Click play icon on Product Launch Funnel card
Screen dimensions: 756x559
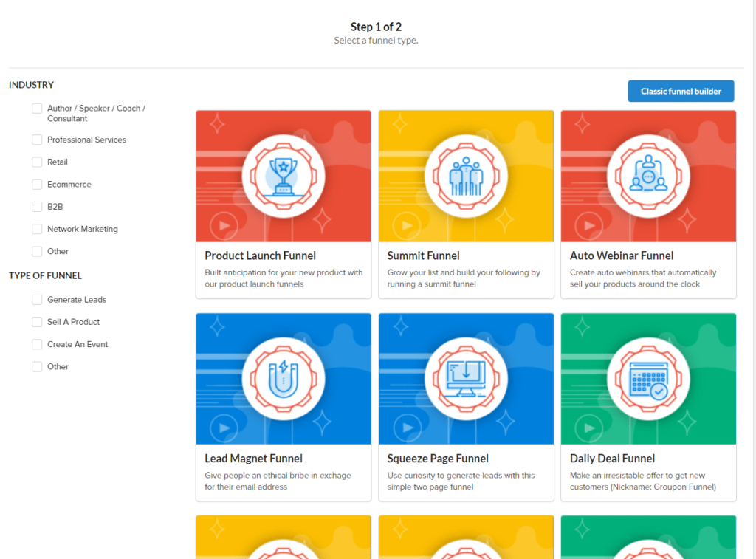point(224,225)
